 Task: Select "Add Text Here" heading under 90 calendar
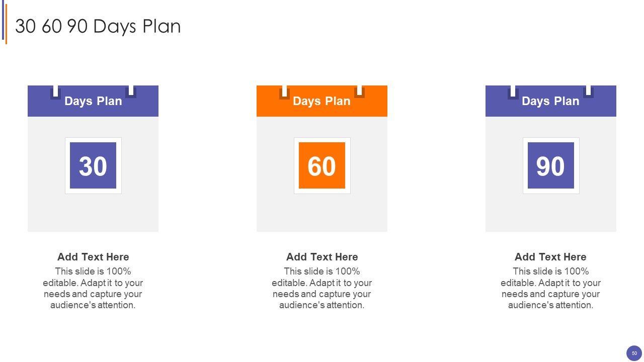tap(550, 257)
